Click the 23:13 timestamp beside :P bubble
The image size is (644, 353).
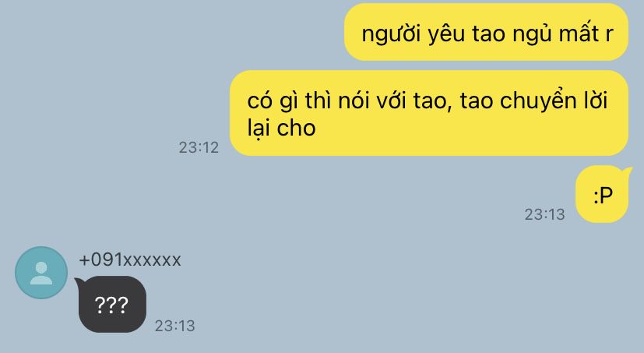pos(544,214)
